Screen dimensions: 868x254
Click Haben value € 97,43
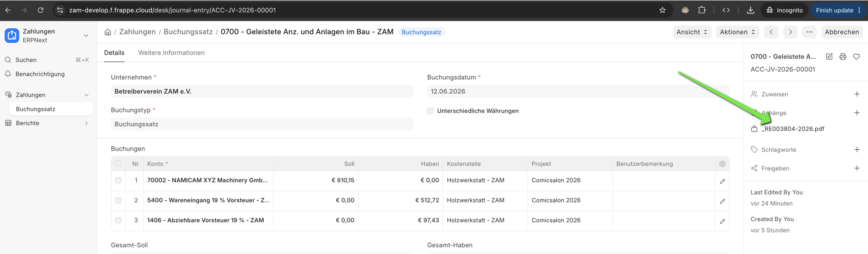click(429, 220)
